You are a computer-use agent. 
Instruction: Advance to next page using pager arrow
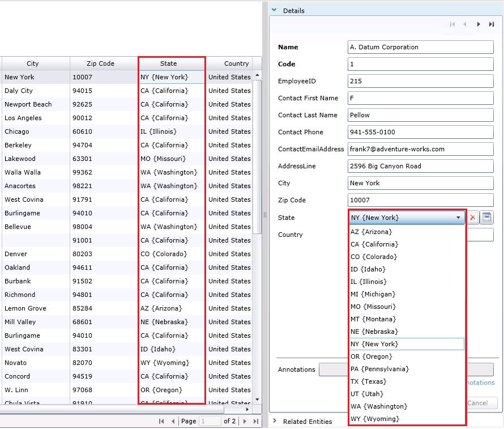[244, 421]
